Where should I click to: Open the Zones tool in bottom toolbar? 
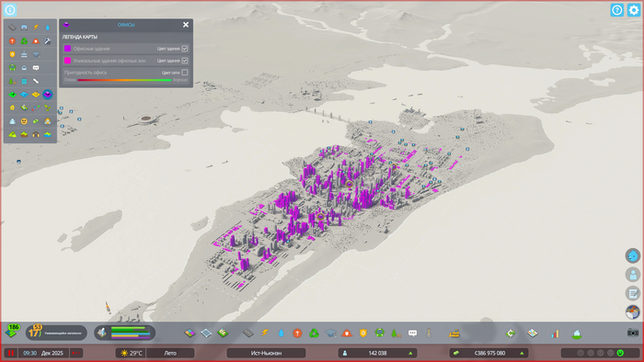coord(190,333)
